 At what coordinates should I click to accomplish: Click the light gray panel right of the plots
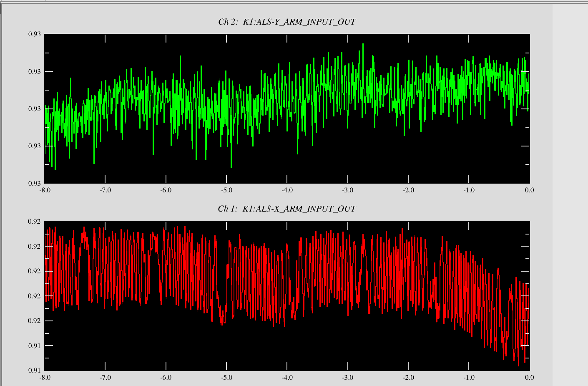[570, 192]
